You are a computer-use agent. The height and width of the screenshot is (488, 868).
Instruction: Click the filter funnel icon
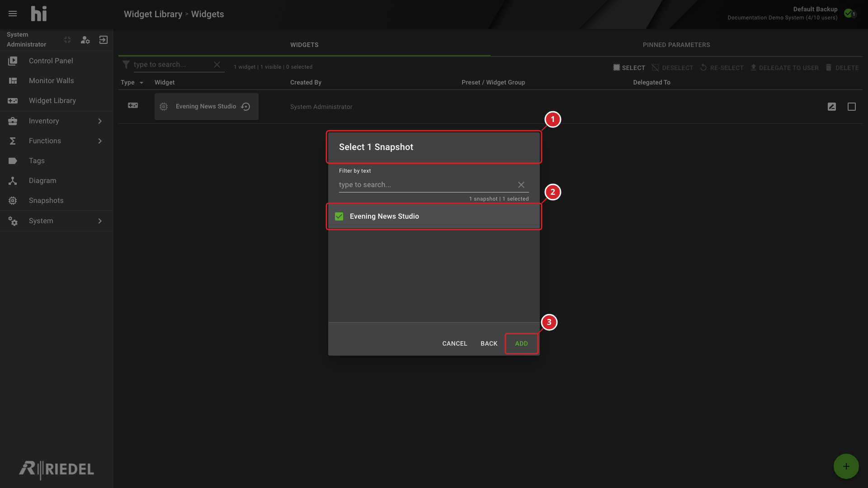pyautogui.click(x=126, y=65)
